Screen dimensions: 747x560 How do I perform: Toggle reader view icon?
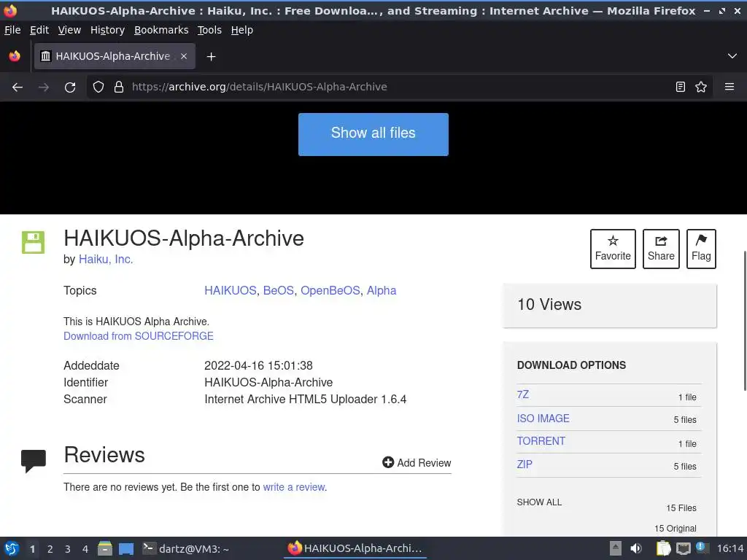click(681, 87)
